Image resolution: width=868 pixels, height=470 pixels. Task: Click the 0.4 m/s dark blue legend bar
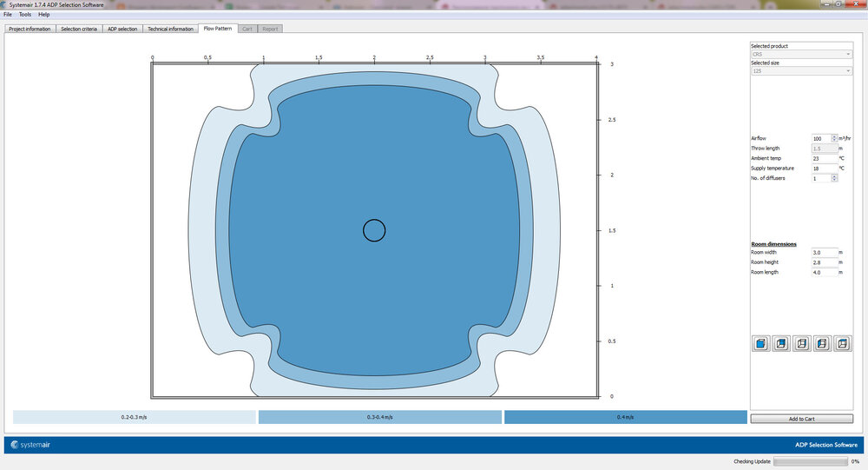pyautogui.click(x=625, y=418)
